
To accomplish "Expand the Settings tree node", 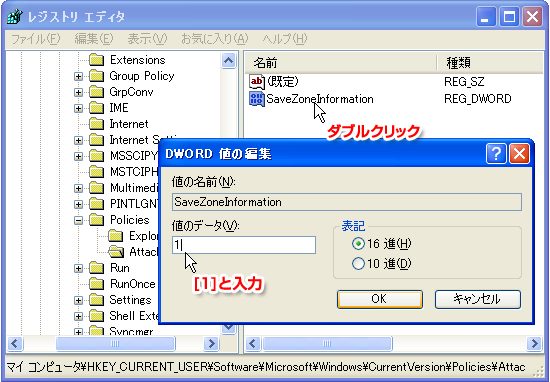I will [x=79, y=300].
